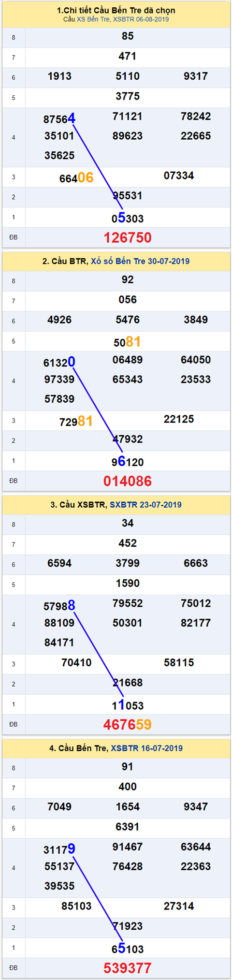Select fourth prize number 61320
The width and height of the screenshot is (232, 980).
coord(59,362)
